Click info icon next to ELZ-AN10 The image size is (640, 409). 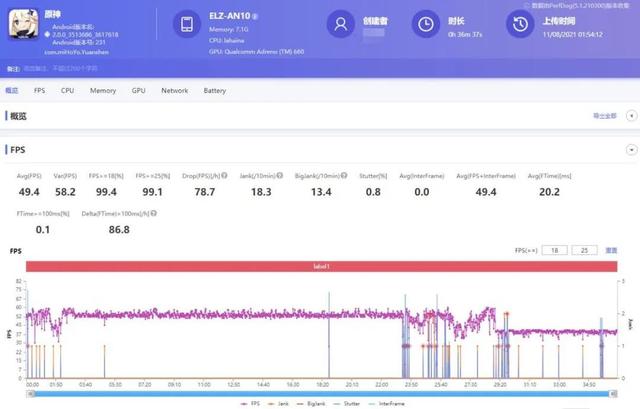[256, 18]
